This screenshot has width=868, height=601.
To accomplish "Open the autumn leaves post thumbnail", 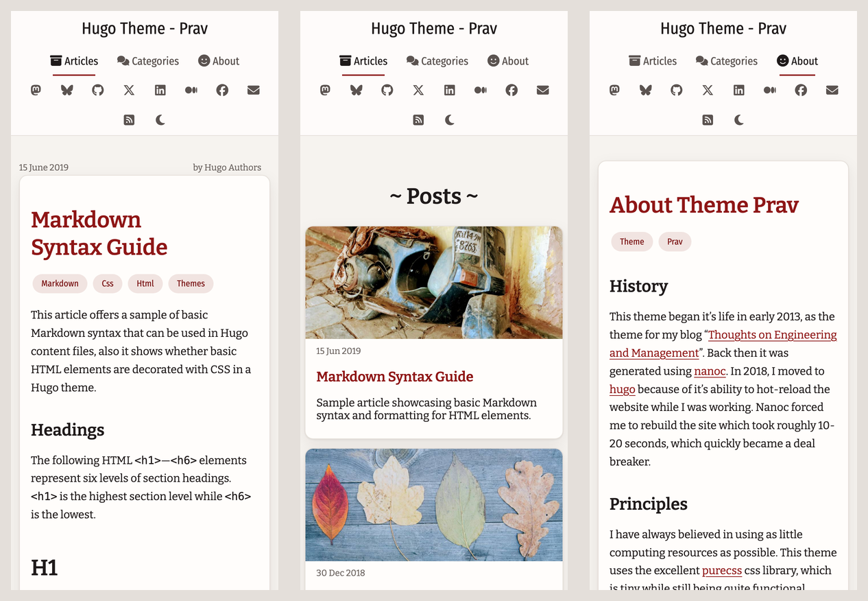I will pyautogui.click(x=434, y=505).
